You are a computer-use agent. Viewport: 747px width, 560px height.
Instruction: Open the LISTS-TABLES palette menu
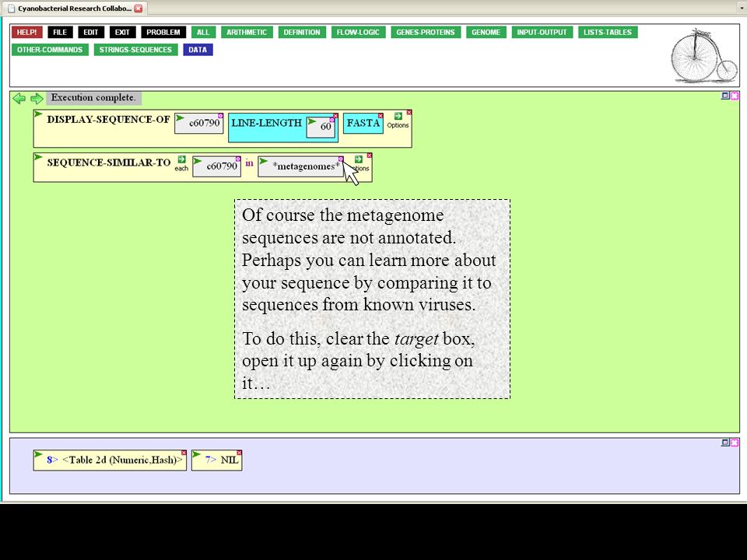point(608,33)
